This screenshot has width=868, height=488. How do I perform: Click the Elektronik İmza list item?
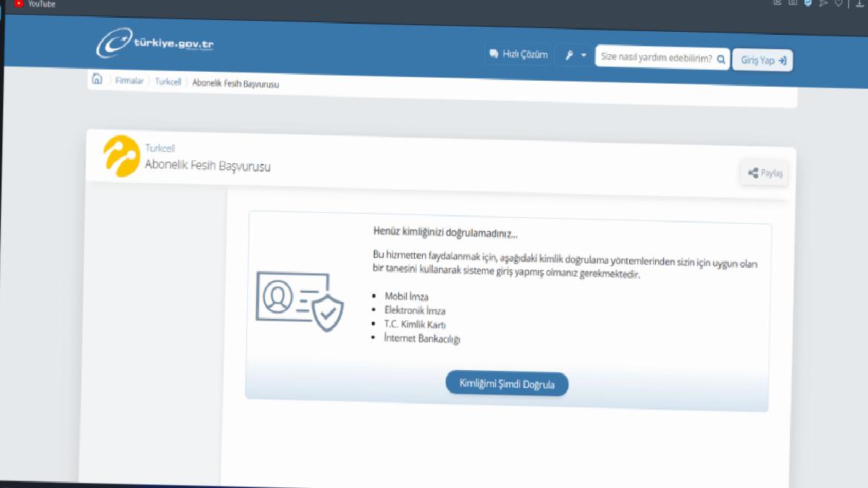point(415,311)
